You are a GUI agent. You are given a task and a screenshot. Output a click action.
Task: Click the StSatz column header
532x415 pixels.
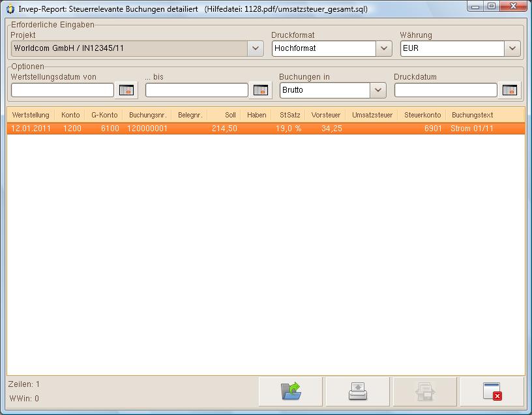pos(289,115)
